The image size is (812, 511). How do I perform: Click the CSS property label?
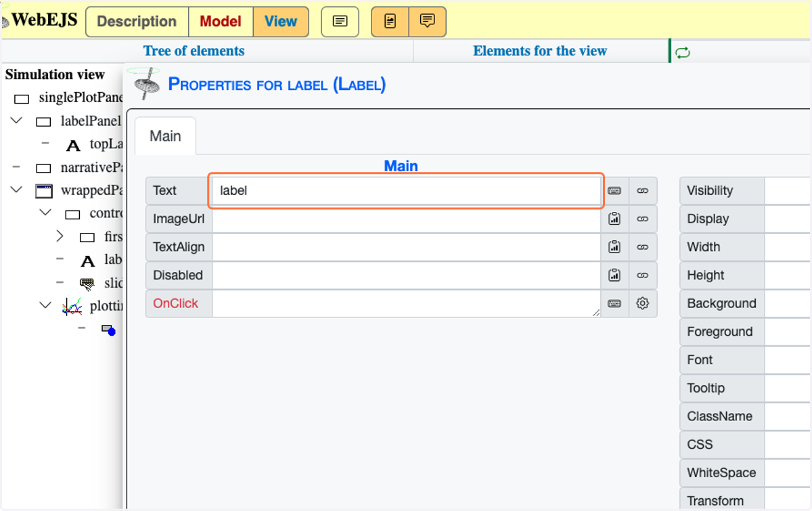(x=722, y=445)
